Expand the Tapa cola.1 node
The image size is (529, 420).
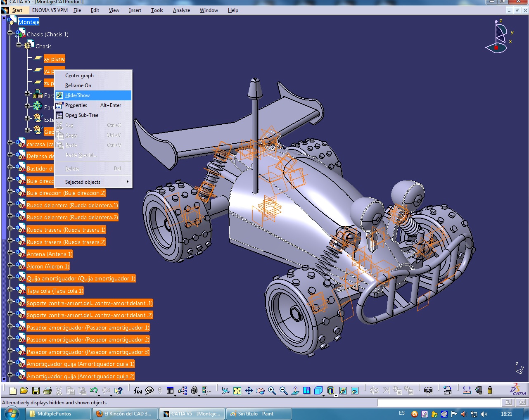coord(10,289)
